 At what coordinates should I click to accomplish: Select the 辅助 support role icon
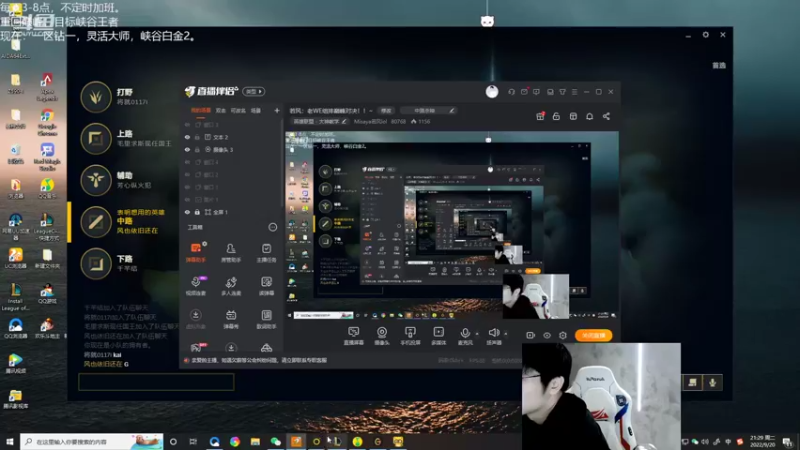click(x=95, y=180)
